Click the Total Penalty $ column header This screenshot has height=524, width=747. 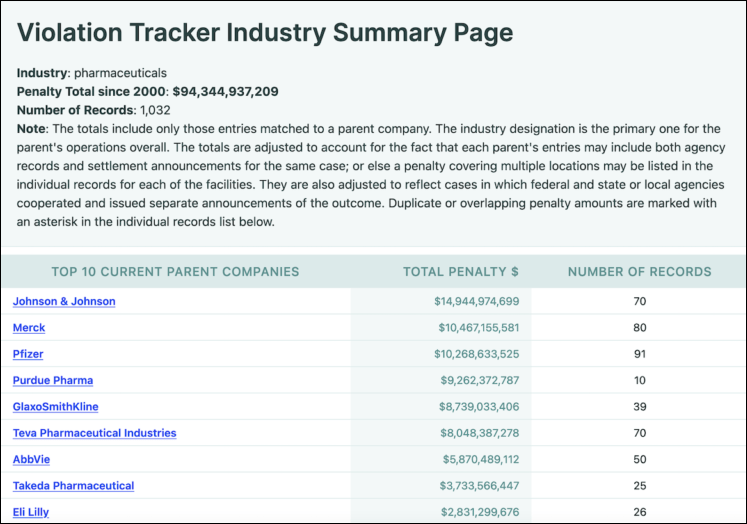[461, 272]
